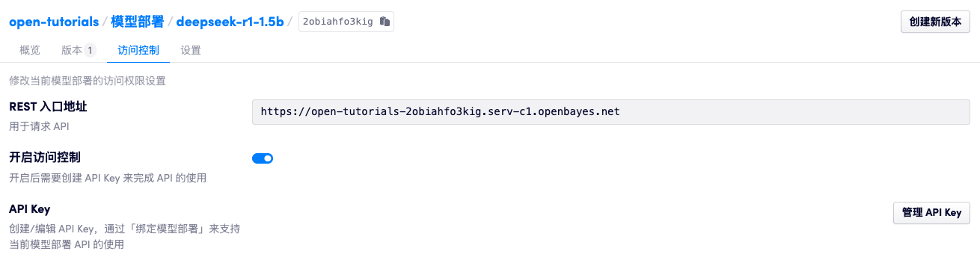Select the 2obiahfo3kig ID chip

346,22
